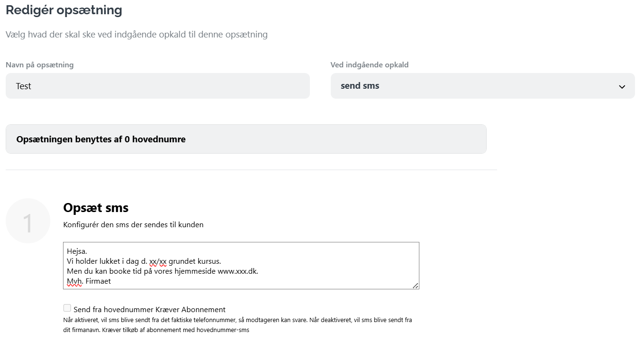
Task: Click the "Vælg hvad der skal ske" subtitle
Action: 136,35
